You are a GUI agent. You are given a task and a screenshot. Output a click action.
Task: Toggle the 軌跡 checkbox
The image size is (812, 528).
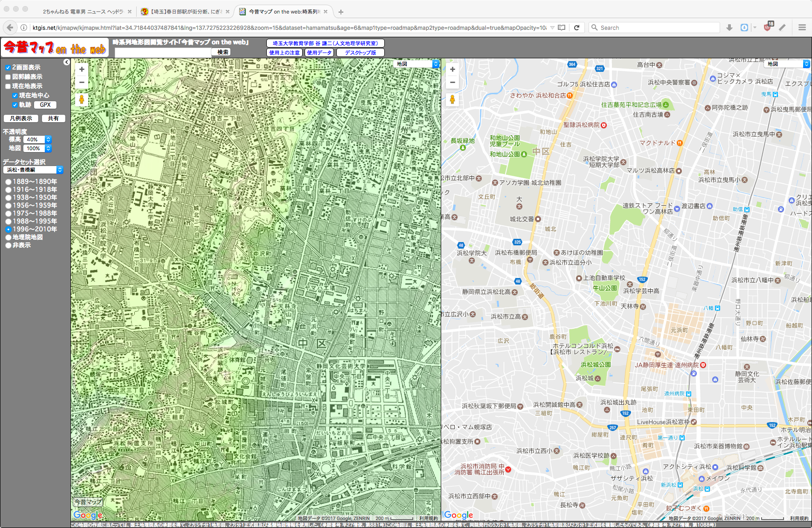(x=15, y=105)
